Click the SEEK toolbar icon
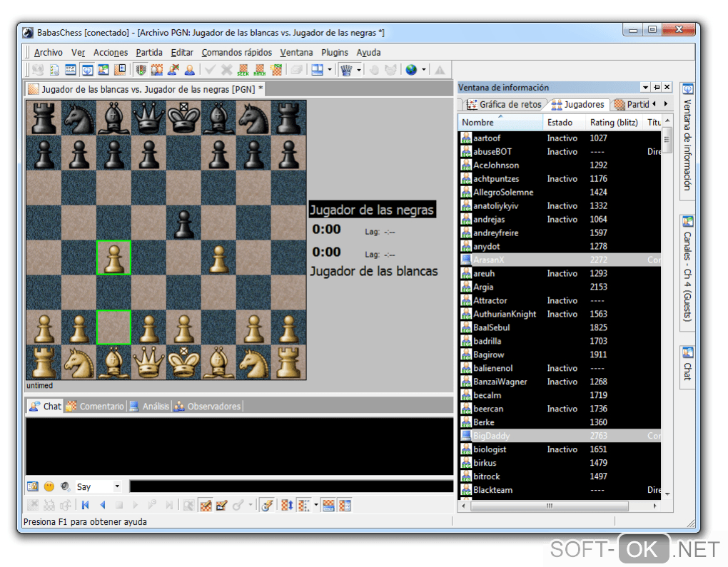The image size is (728, 567). click(x=243, y=70)
